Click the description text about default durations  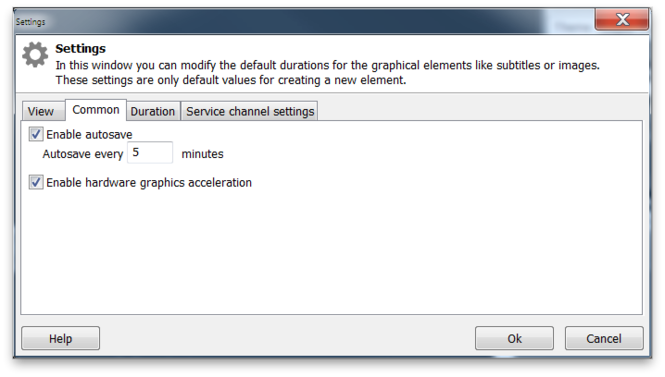point(327,73)
